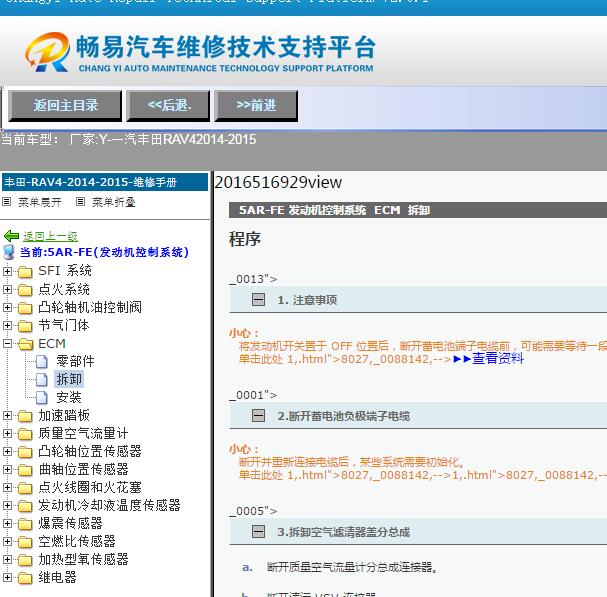Click the 安装 document icon
607x597 pixels.
click(x=41, y=398)
